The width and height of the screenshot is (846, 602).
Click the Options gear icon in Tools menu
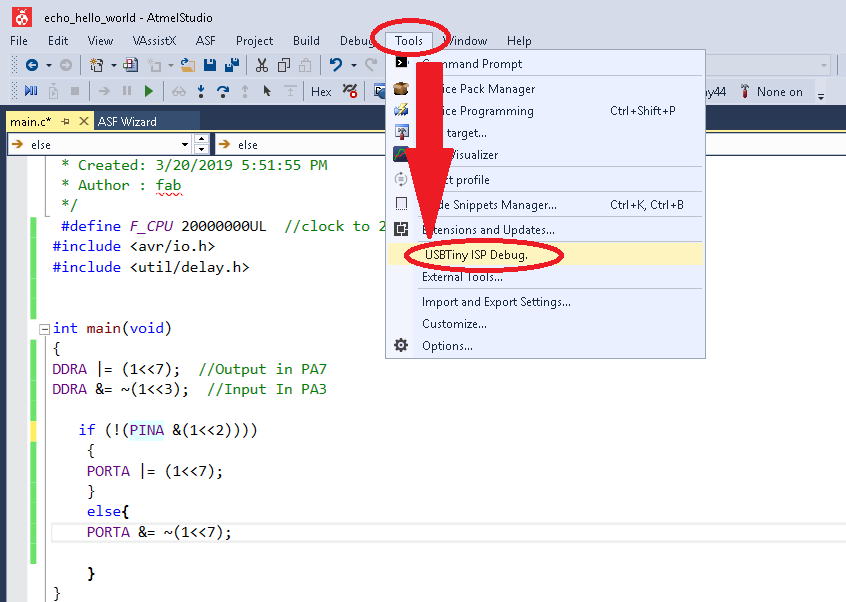[x=401, y=345]
